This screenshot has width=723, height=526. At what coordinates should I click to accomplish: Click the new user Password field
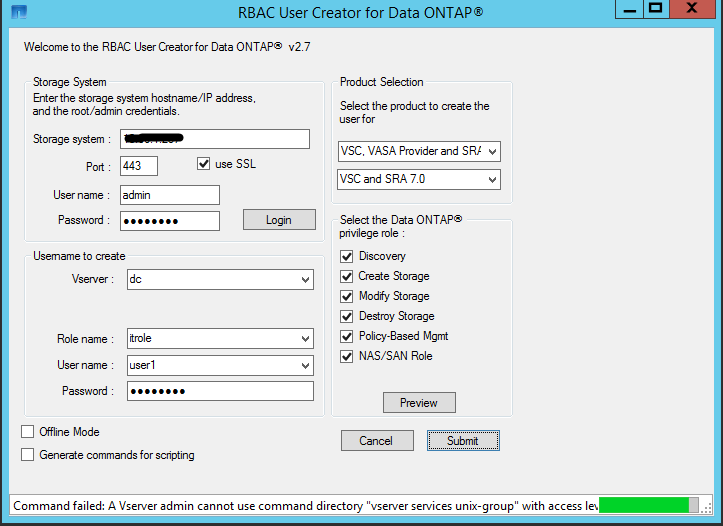pyautogui.click(x=220, y=391)
